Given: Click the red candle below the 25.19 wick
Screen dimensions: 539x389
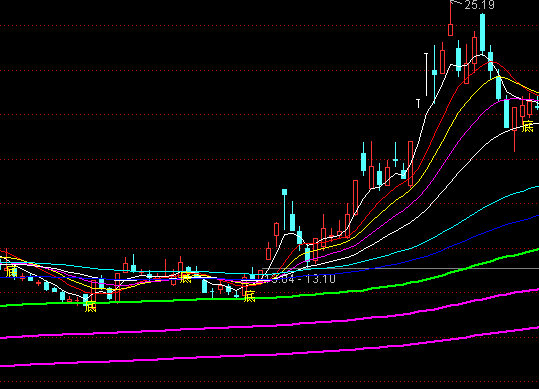Looking at the screenshot, I should pos(450,30).
